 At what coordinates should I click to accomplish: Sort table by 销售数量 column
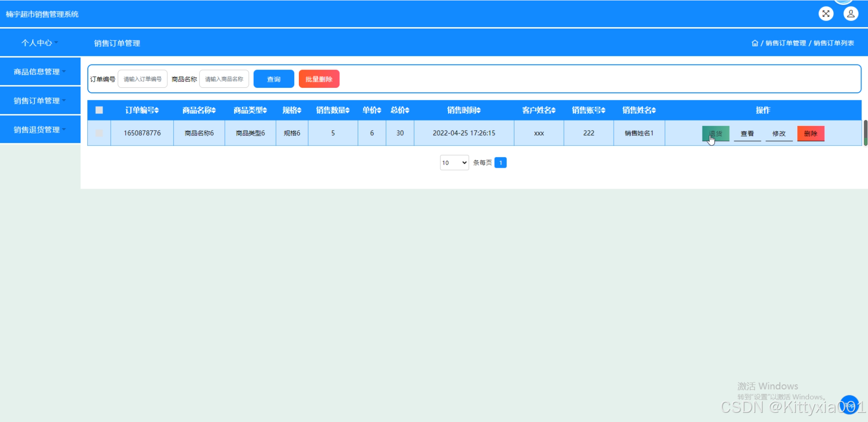pos(333,110)
